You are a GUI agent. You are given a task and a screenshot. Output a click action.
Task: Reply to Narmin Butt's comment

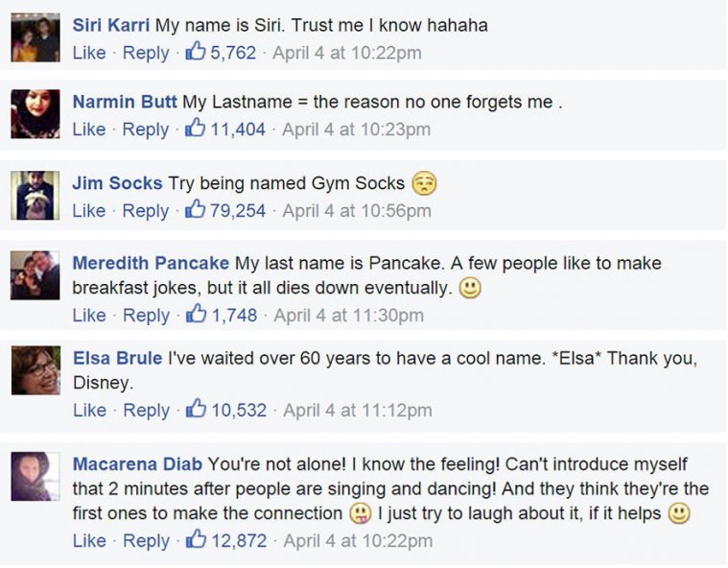click(146, 129)
